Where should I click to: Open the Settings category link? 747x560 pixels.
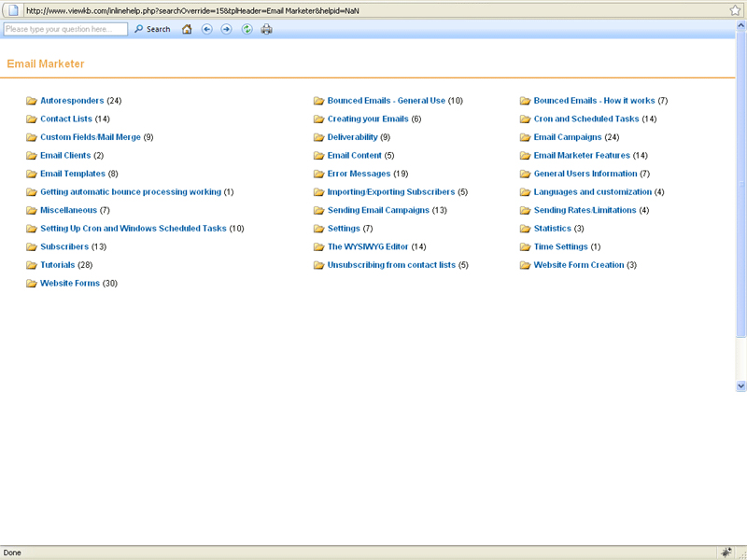344,228
